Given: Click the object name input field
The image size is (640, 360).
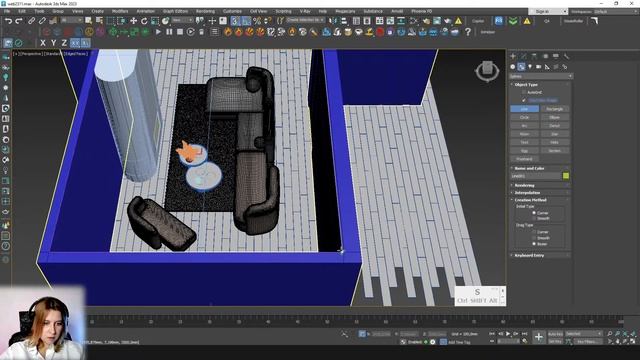Looking at the screenshot, I should click(536, 176).
